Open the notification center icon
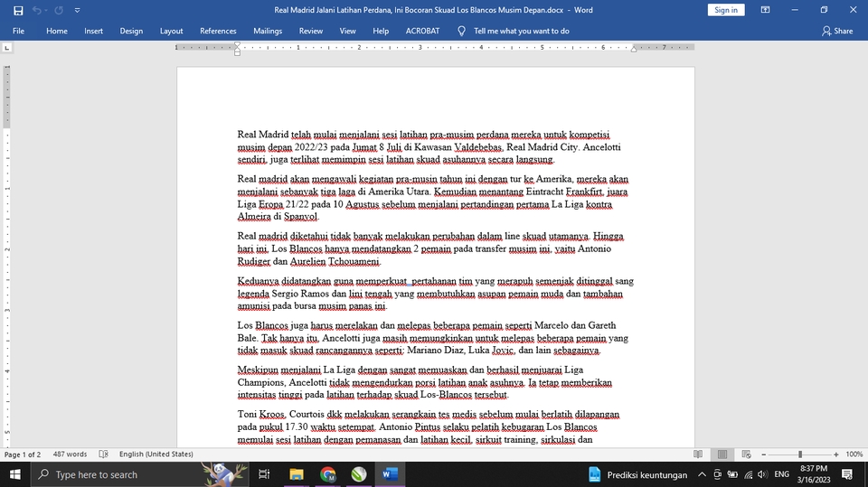868x487 pixels. coord(847,474)
